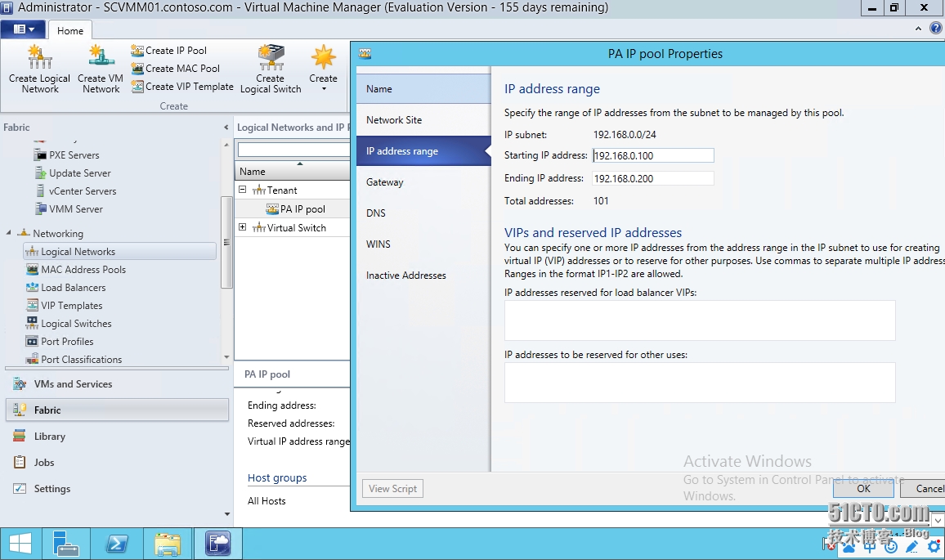Click the Create VM Network ribbon icon
This screenshot has width=945, height=560.
(101, 58)
